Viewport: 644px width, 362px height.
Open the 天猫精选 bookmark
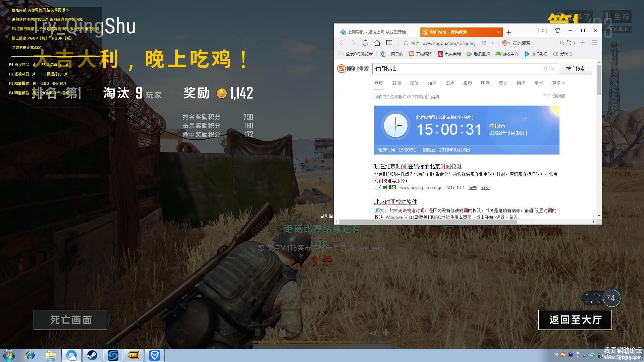(421, 54)
